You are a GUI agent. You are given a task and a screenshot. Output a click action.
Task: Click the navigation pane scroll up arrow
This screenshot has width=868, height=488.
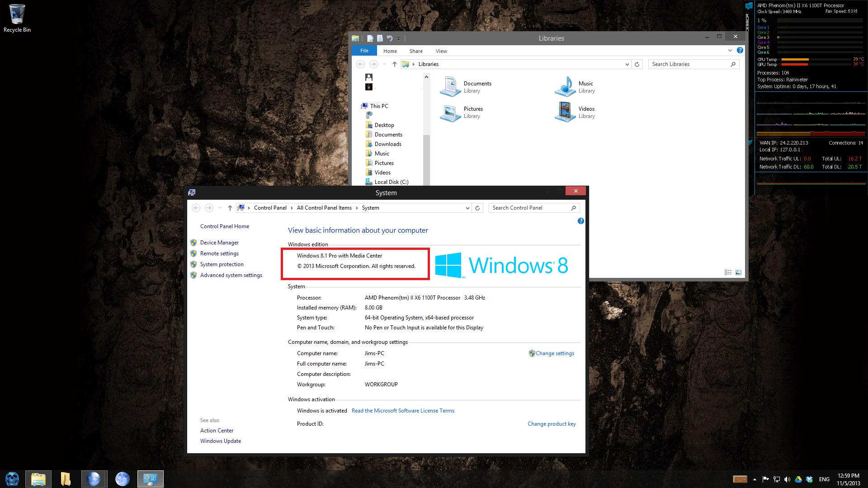click(x=426, y=77)
